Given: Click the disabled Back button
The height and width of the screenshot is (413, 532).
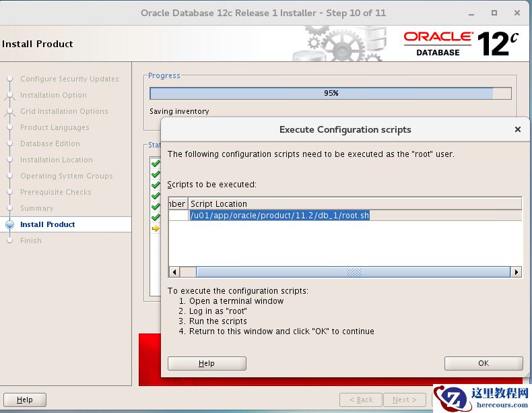Looking at the screenshot, I should tap(361, 400).
